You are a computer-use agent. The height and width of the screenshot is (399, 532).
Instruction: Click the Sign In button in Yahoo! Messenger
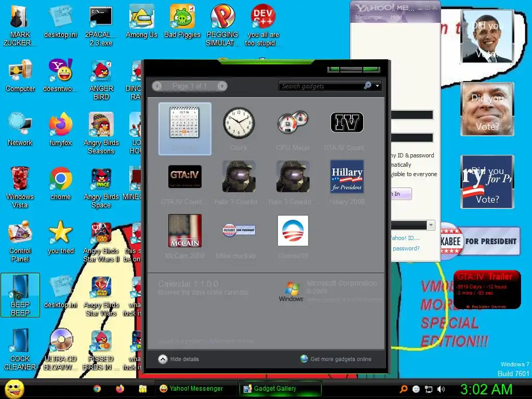(x=401, y=194)
